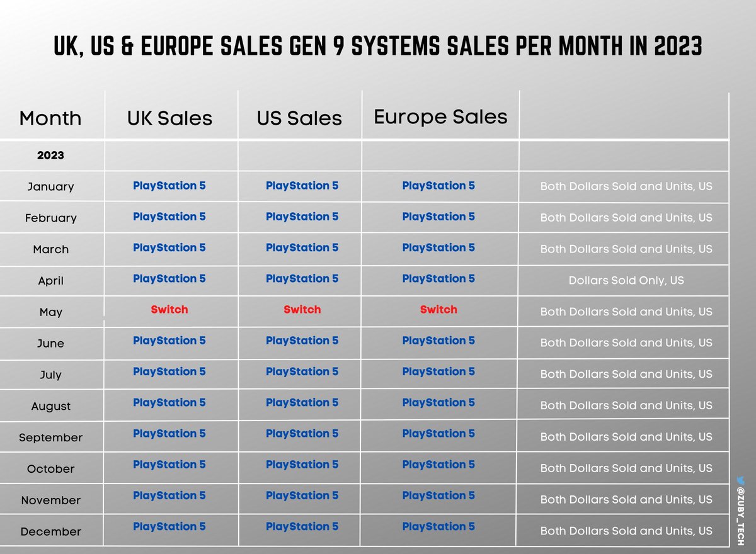Click PlayStation 5 in January UK Sales cell
The image size is (756, 554).
tap(169, 186)
